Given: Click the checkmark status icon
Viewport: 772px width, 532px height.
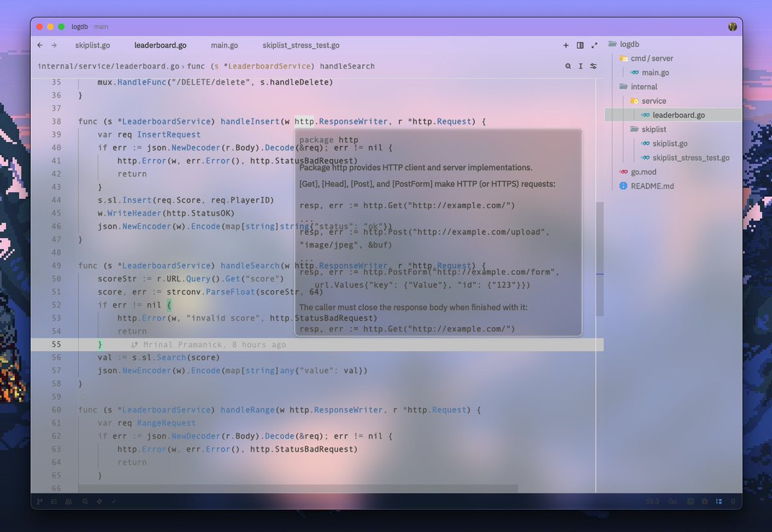Looking at the screenshot, I should click(113, 501).
